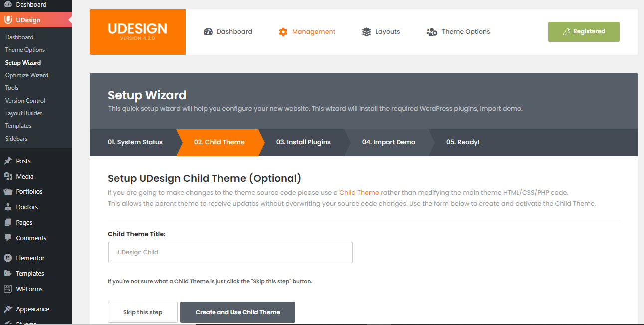644x325 pixels.
Task: Open Tools in UDesign submenu
Action: 12,88
